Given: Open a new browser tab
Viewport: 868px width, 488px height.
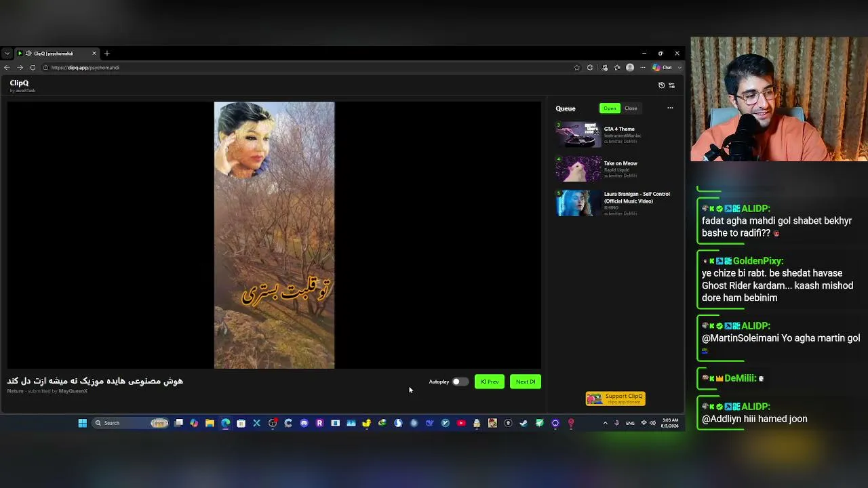Looking at the screenshot, I should tap(107, 54).
